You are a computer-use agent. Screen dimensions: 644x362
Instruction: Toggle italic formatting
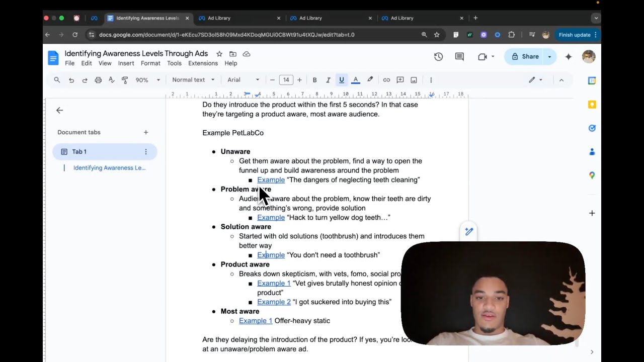click(328, 80)
